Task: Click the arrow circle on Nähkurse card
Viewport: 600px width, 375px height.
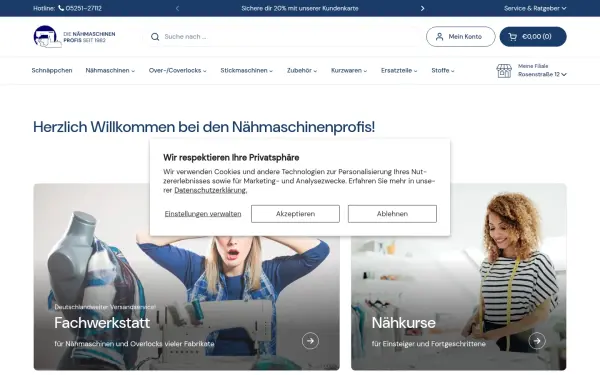Action: point(537,341)
